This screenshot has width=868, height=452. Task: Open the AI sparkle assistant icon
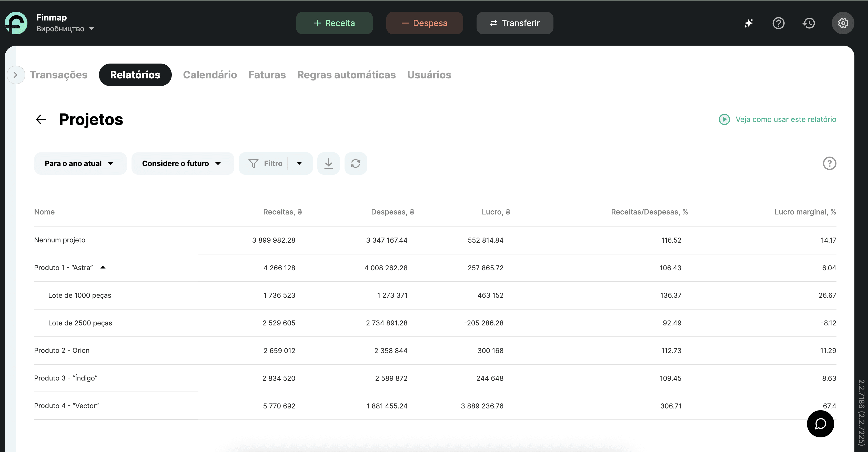pos(749,23)
